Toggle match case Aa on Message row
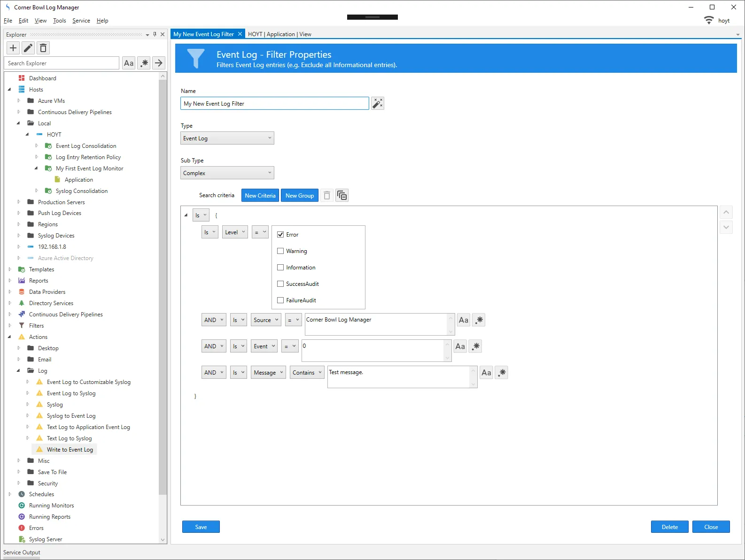Image resolution: width=745 pixels, height=560 pixels. click(x=486, y=373)
